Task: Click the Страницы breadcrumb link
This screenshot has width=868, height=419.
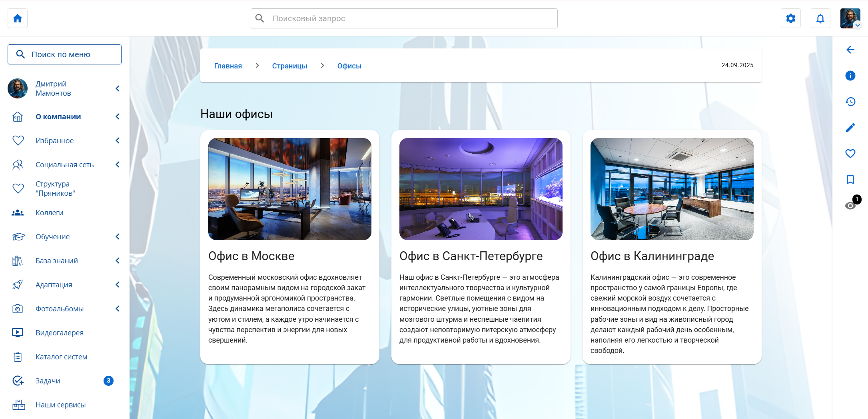Action: coord(289,66)
